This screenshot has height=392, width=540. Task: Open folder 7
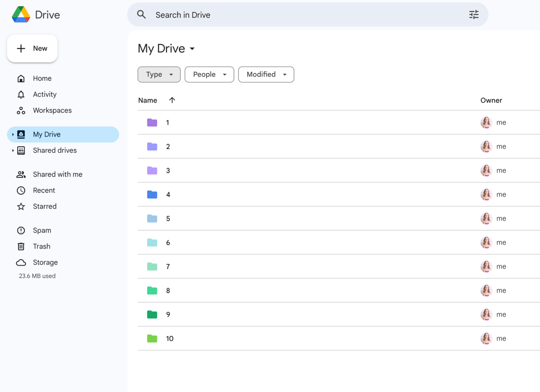[x=168, y=266]
